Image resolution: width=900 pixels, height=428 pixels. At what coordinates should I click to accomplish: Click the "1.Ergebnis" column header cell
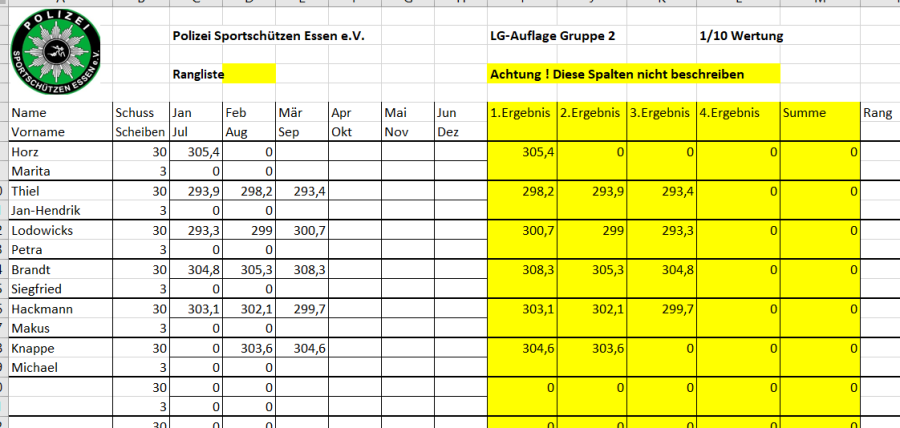point(521,113)
